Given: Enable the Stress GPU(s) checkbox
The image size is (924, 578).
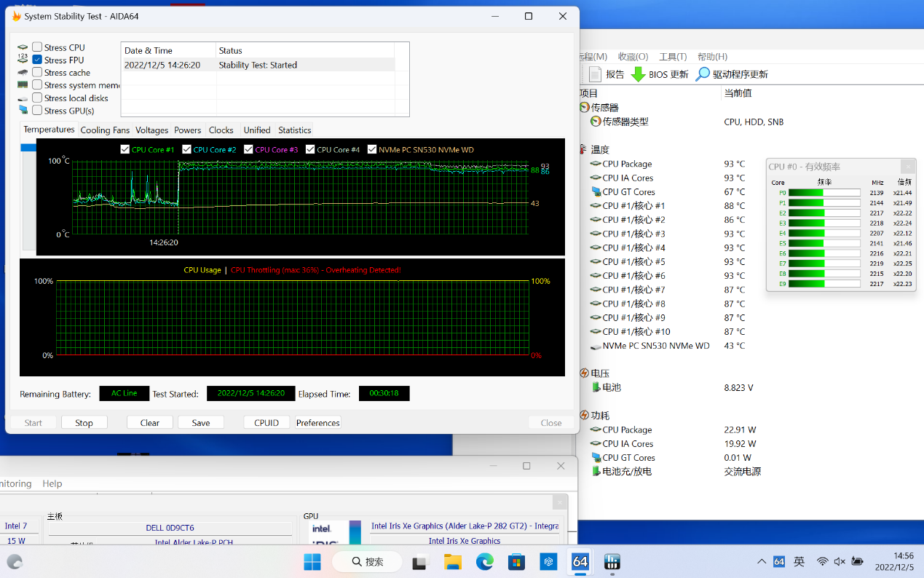Looking at the screenshot, I should pyautogui.click(x=37, y=111).
